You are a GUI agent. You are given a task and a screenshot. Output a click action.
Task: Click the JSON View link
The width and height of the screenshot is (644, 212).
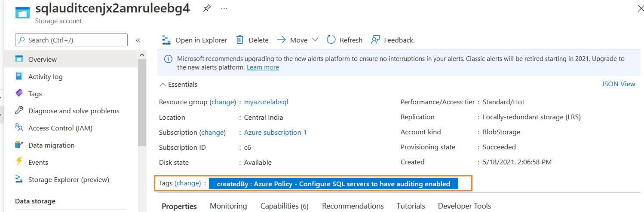(x=618, y=84)
